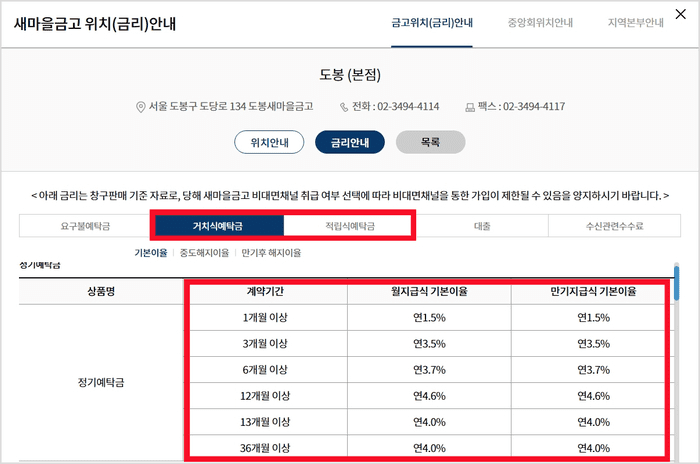This screenshot has width=700, height=464.
Task: Click the 만기지급식 기본이율 column header
Action: coord(593,291)
